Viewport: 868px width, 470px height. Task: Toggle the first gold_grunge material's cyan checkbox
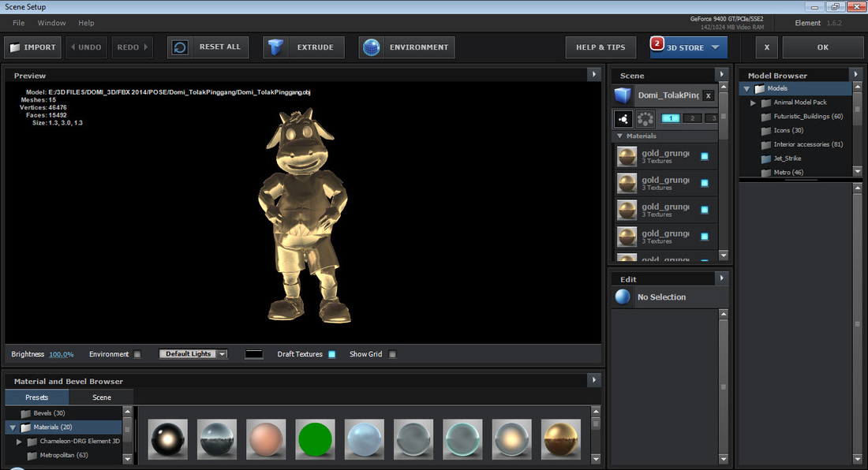click(705, 156)
